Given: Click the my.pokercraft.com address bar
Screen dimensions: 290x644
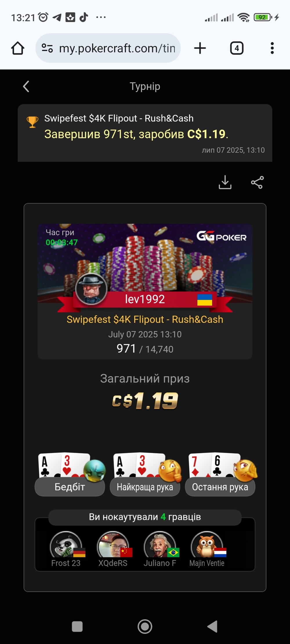Looking at the screenshot, I should (108, 48).
